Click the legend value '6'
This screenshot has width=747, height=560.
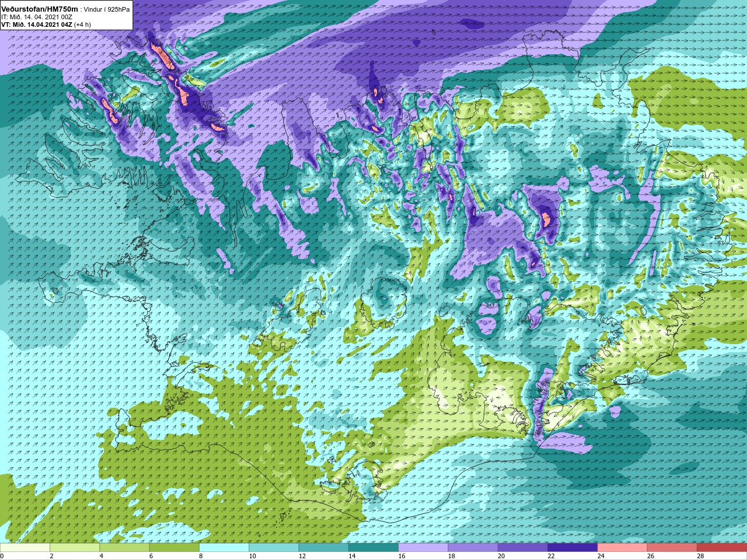(x=151, y=556)
